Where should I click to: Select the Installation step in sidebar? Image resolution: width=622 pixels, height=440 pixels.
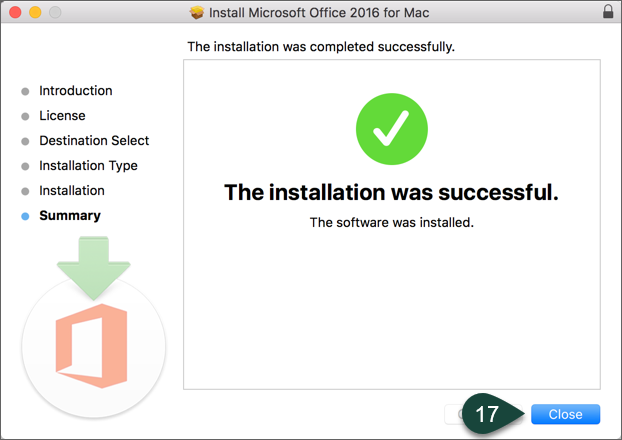[71, 191]
